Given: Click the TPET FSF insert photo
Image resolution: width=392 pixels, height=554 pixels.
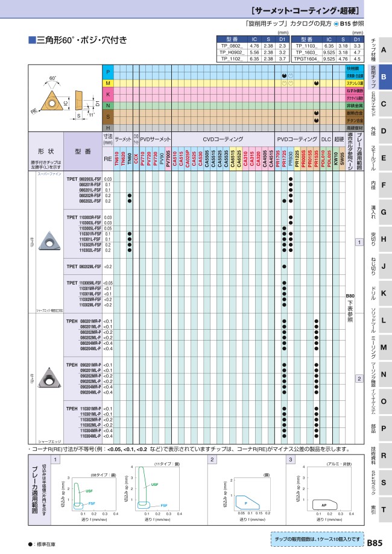Looking at the screenshot, I should click(x=47, y=241).
